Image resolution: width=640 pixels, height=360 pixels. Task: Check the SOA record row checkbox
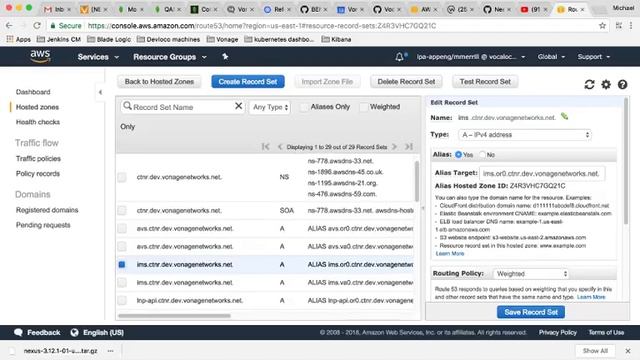pos(122,211)
